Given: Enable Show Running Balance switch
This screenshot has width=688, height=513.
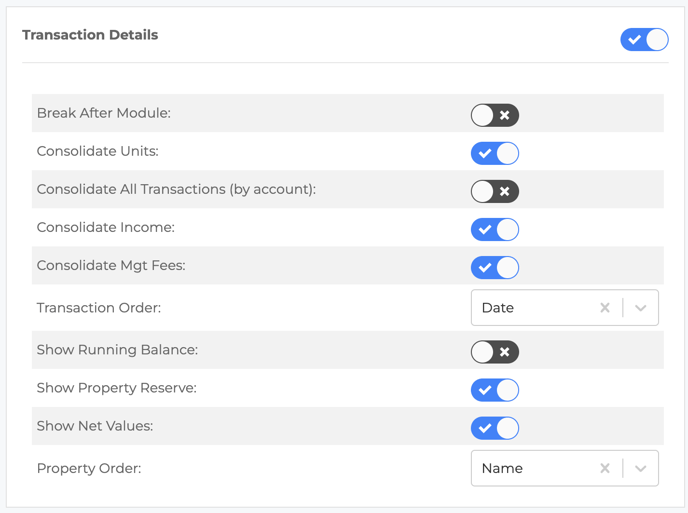Looking at the screenshot, I should point(495,352).
